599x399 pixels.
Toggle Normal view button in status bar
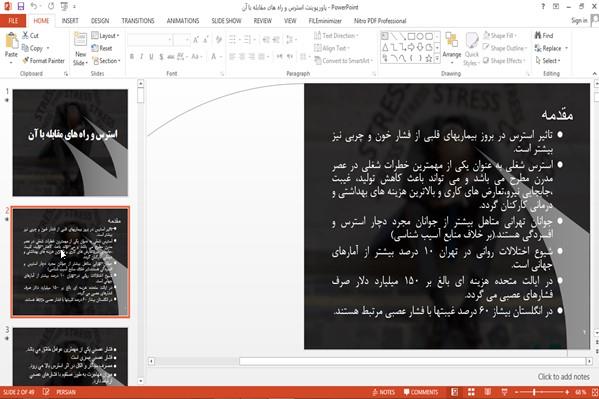(x=455, y=392)
